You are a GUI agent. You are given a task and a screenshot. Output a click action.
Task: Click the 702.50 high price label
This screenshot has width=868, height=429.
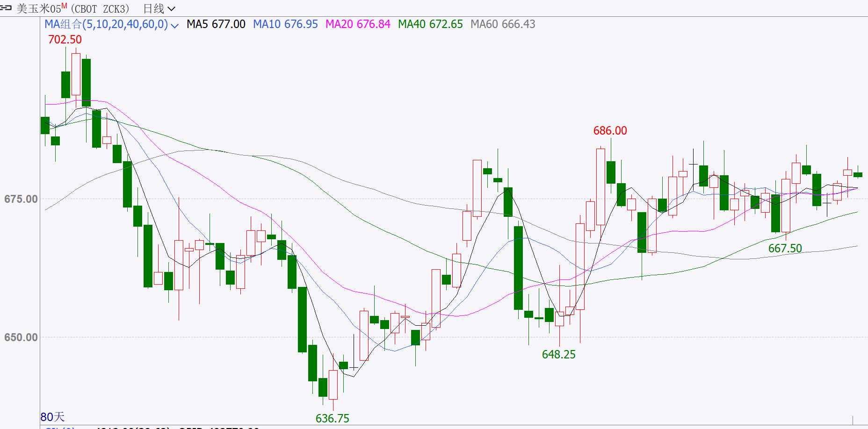pos(65,40)
